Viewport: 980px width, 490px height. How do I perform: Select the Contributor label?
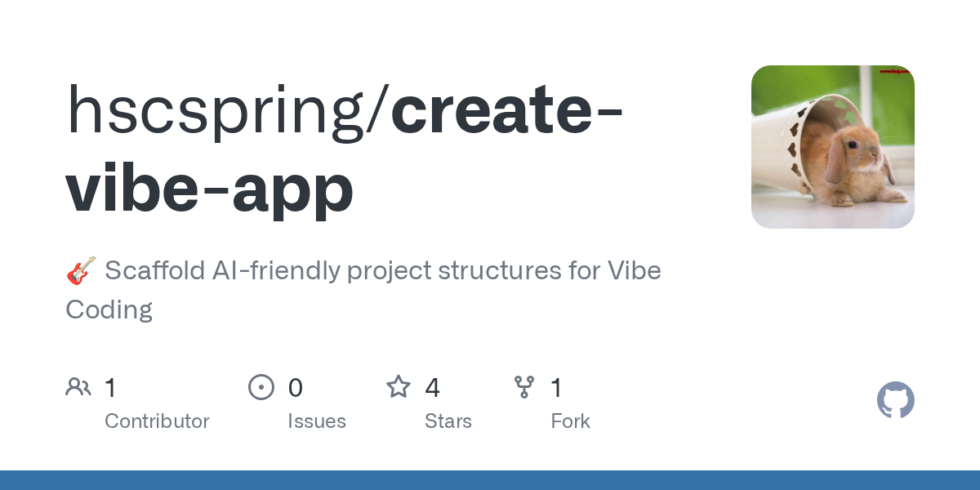(157, 421)
